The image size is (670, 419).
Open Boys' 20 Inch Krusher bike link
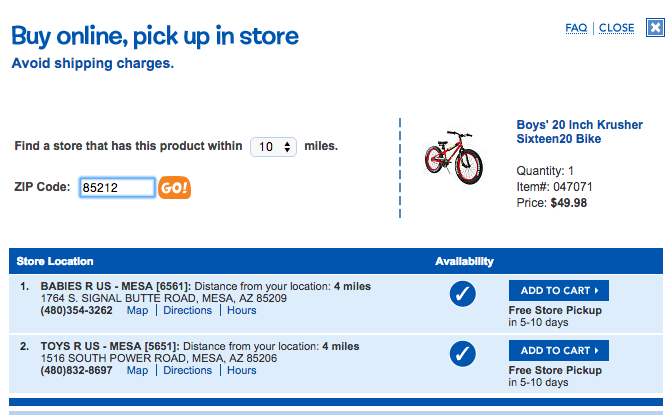tap(566, 132)
